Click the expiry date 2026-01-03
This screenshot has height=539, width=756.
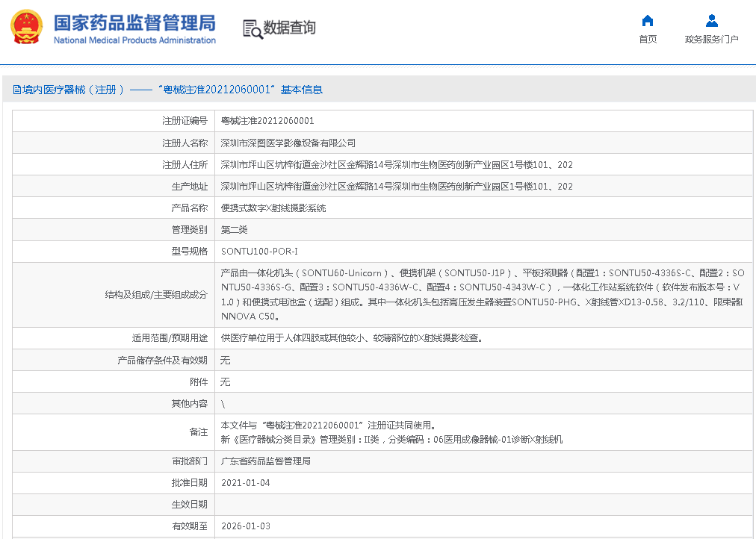(246, 526)
